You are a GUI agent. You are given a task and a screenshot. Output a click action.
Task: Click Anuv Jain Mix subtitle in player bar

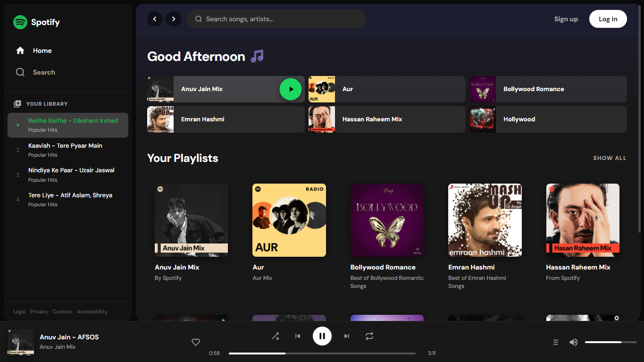pos(58,347)
